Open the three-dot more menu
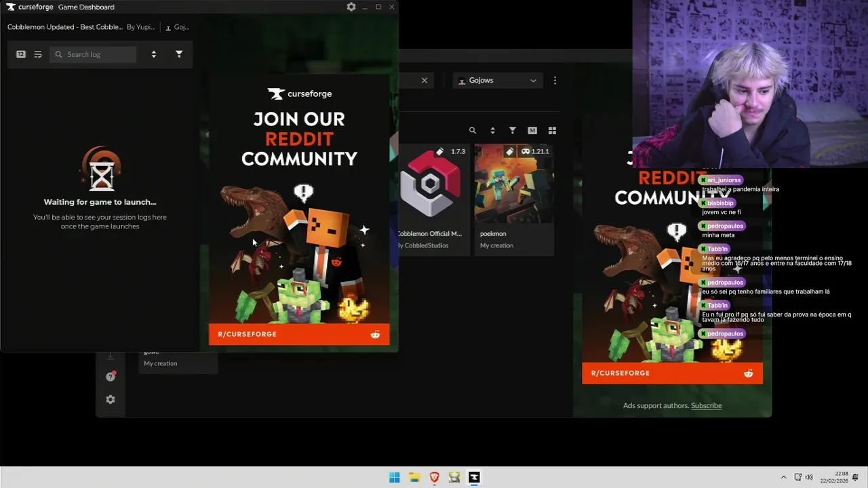Image resolution: width=868 pixels, height=488 pixels. (x=555, y=80)
